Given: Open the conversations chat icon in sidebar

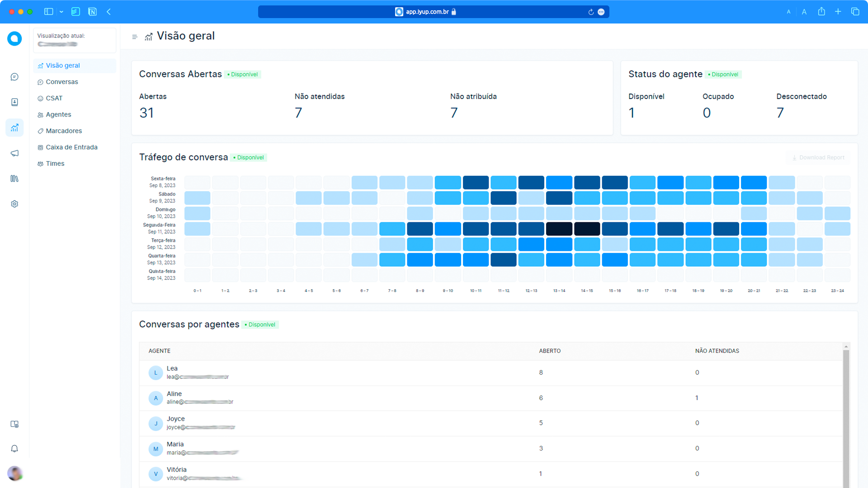Looking at the screenshot, I should click(x=14, y=76).
